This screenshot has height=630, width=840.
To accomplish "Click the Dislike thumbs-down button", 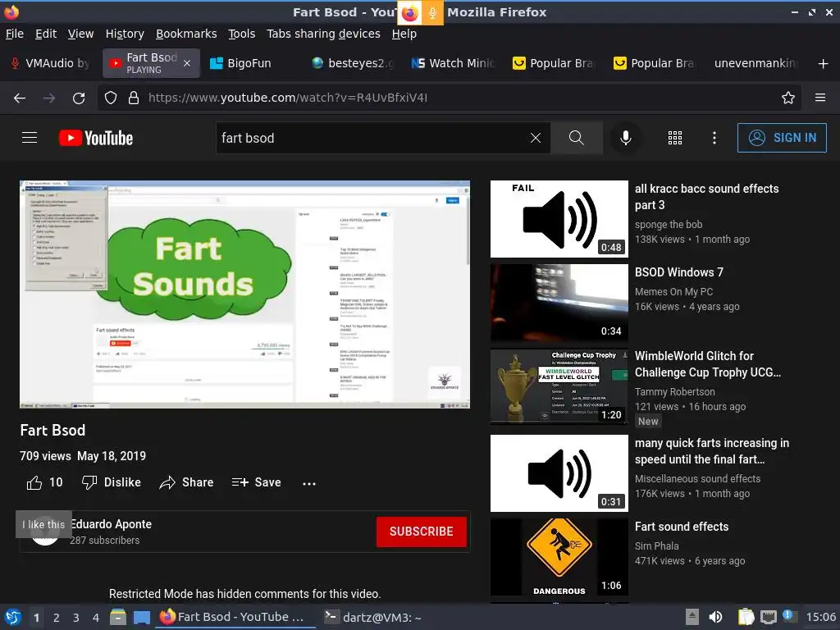I will coord(111,482).
